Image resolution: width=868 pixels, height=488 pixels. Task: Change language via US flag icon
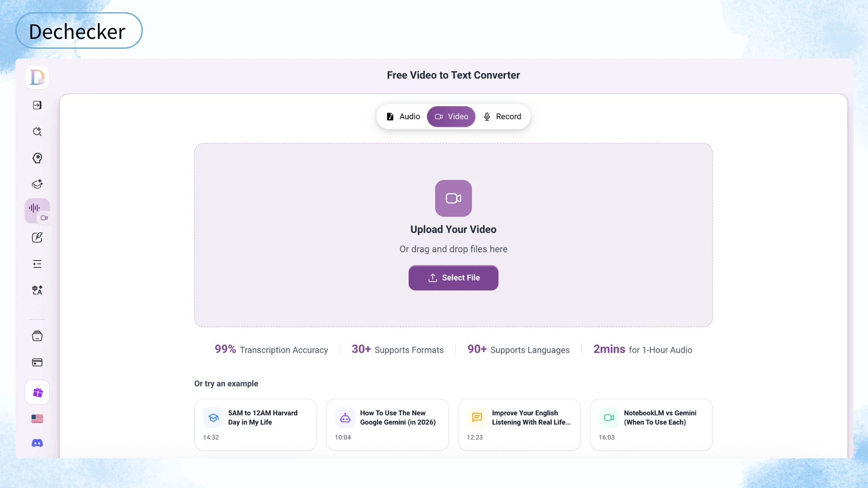[38, 419]
